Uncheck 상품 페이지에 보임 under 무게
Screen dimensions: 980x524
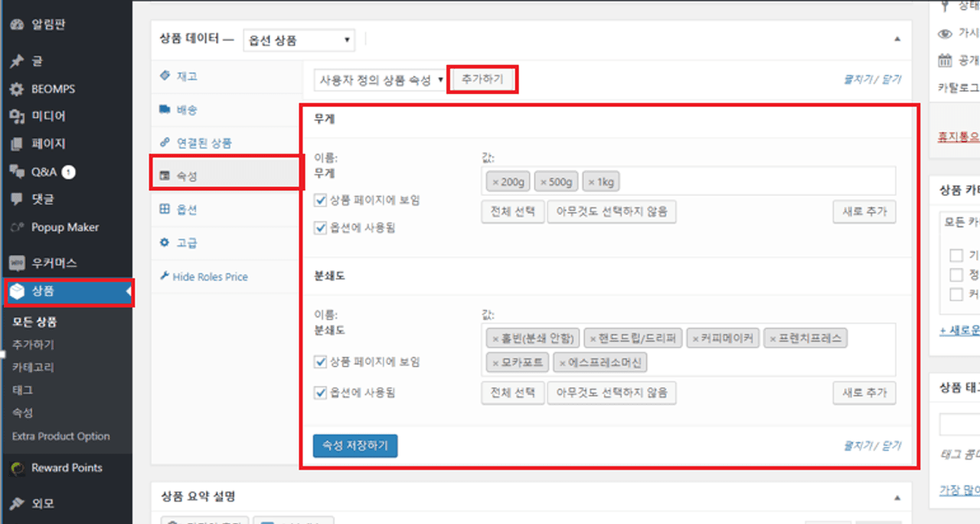322,200
